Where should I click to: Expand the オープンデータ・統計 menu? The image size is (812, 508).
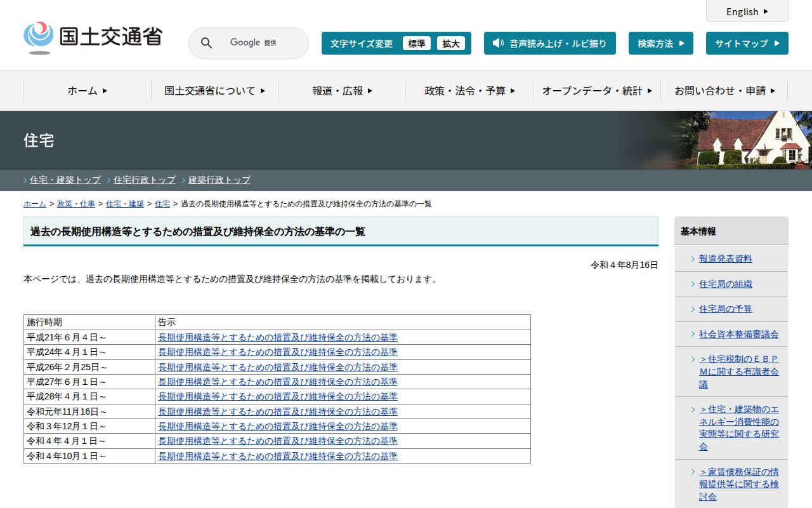[597, 91]
